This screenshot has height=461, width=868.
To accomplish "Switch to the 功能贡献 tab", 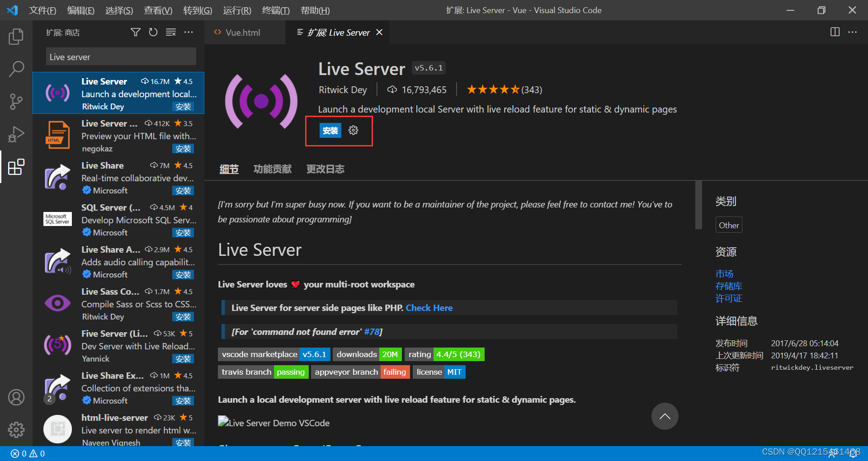I will [x=272, y=169].
